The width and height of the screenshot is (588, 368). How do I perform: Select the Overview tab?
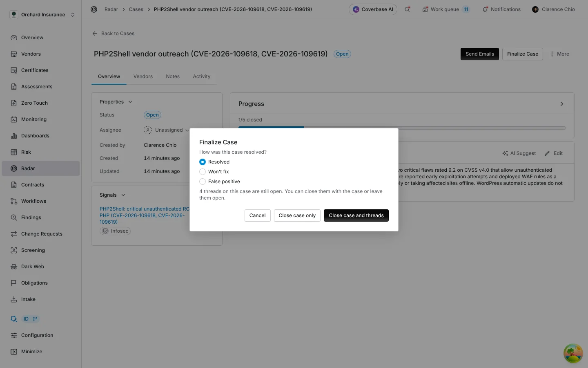point(109,76)
